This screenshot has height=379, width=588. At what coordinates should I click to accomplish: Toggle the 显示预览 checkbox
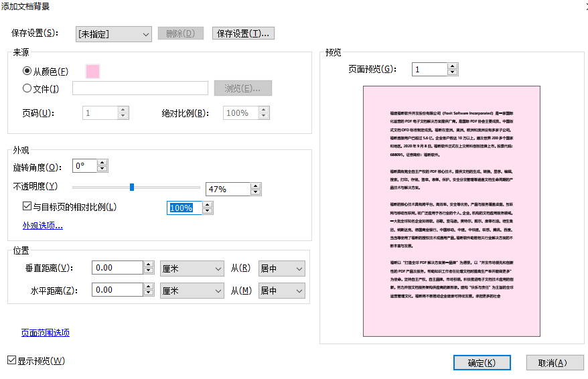pos(11,361)
